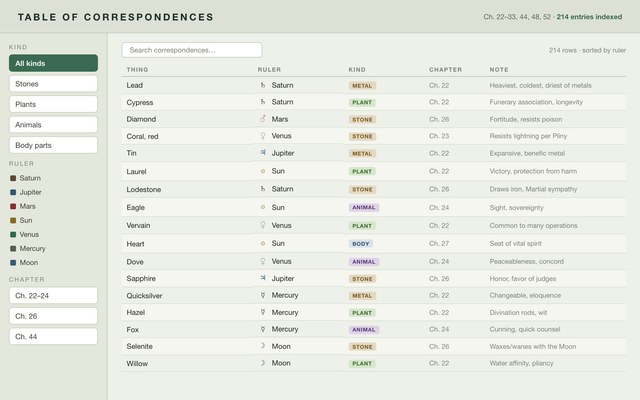Click the Mercury symbol in the Quicksilver row
Image resolution: width=640 pixels, height=400 pixels.
coord(263,295)
